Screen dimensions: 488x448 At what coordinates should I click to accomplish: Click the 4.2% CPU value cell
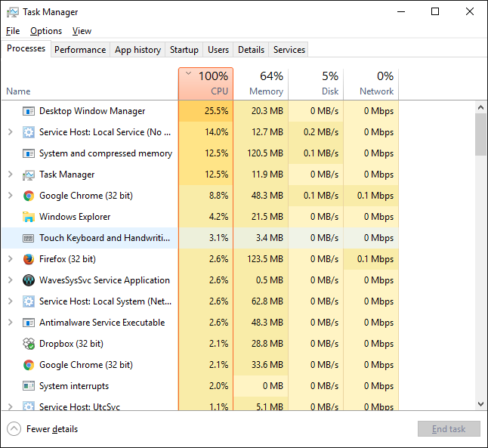coord(205,217)
